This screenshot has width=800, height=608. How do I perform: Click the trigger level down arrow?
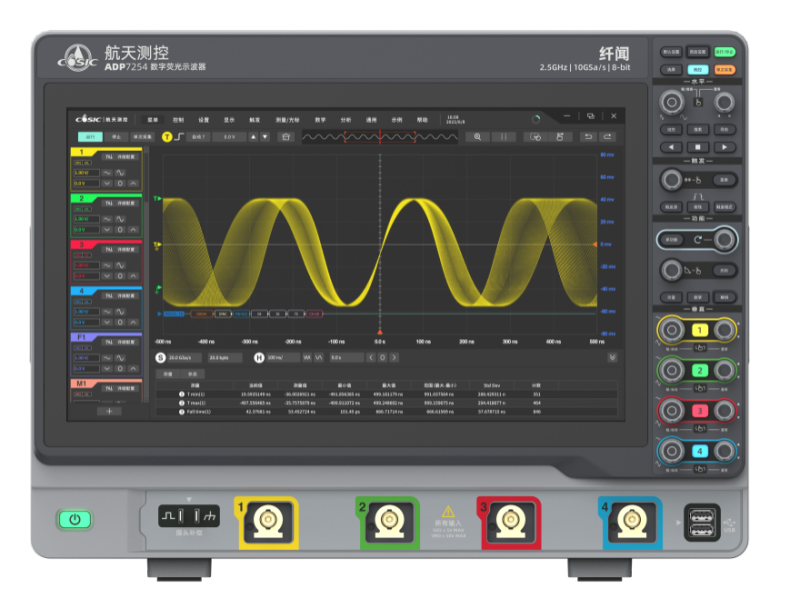(265, 137)
